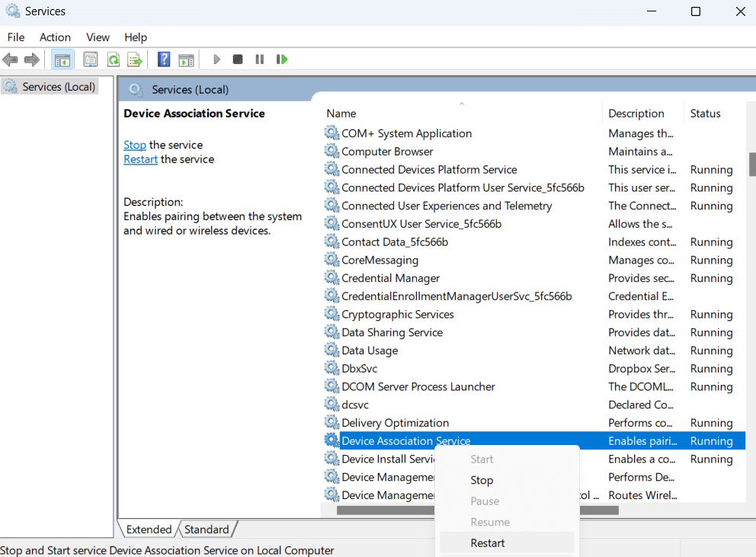Switch to the Standard tab
This screenshot has height=557, width=756.
click(x=207, y=529)
